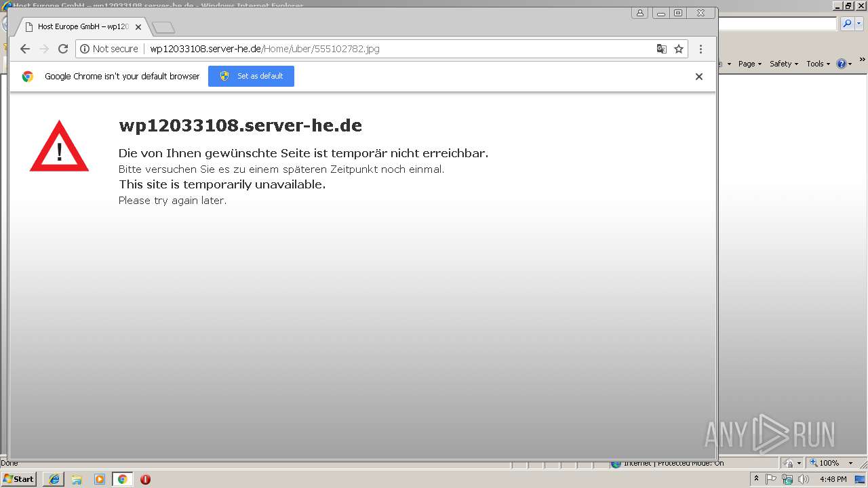Click the 4:48 PM system clock
The height and width of the screenshot is (488, 868).
coord(833,479)
